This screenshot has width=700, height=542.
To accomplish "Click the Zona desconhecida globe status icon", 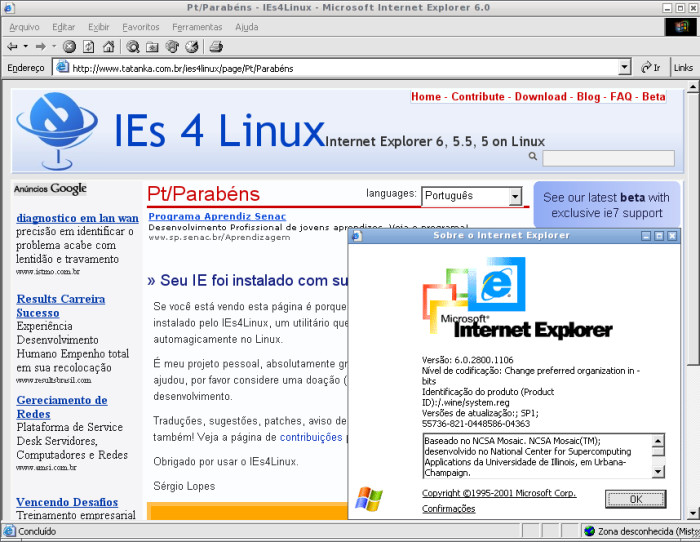I will tap(589, 531).
